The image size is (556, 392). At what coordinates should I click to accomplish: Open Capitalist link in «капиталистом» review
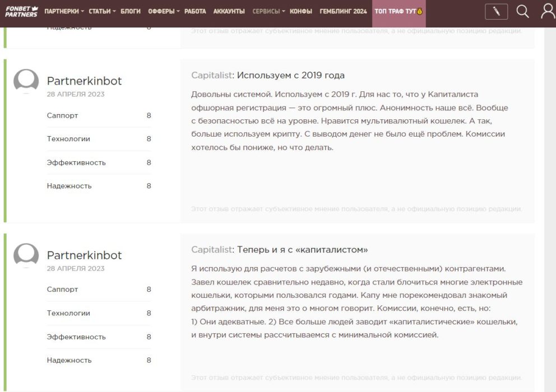coord(211,250)
